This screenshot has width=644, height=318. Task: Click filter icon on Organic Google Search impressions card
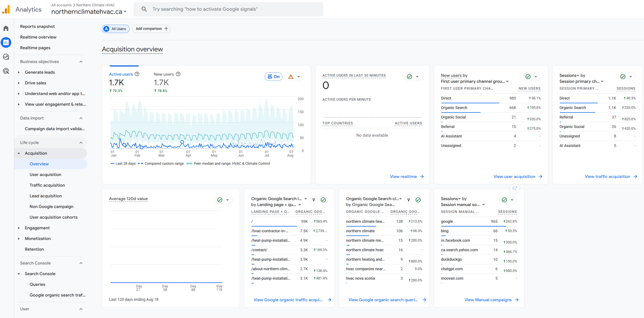coord(314,200)
